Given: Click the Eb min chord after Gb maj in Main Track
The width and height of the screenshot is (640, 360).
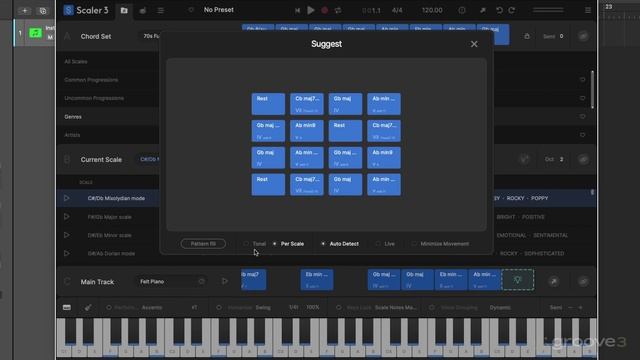Looking at the screenshot, I should pyautogui.click(x=451, y=280).
